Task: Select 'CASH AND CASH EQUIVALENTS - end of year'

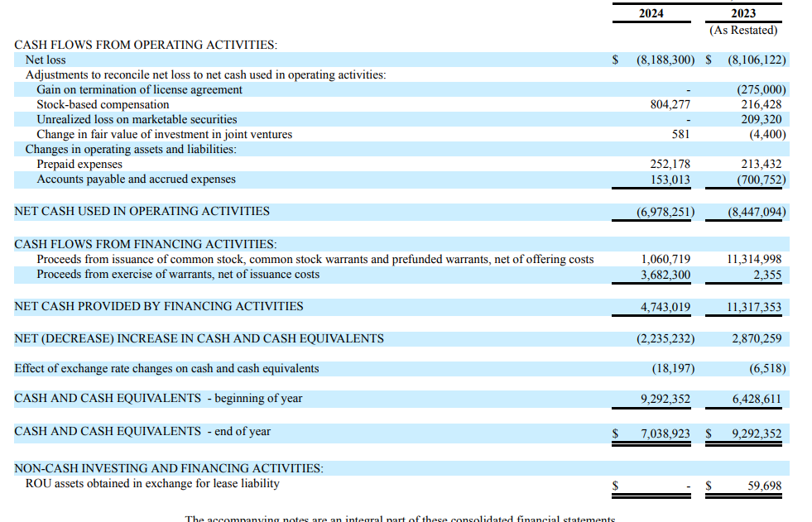Action: pos(142,432)
